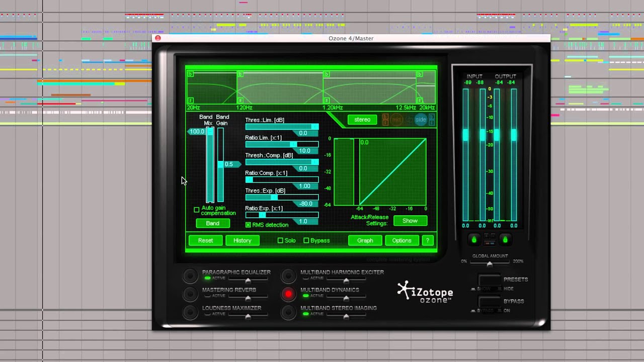644x362 pixels.
Task: Open the Loudness Maximizer module round button
Action: point(190,312)
